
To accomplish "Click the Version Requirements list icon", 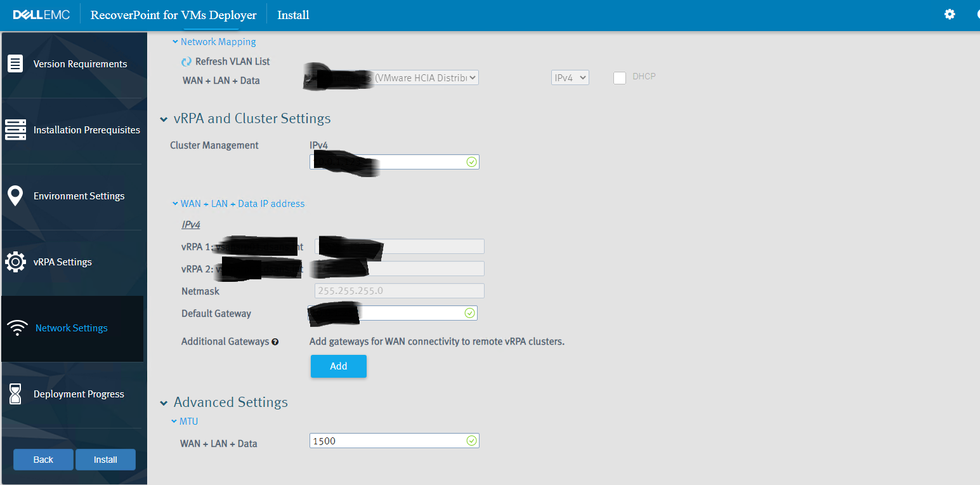I will point(15,64).
